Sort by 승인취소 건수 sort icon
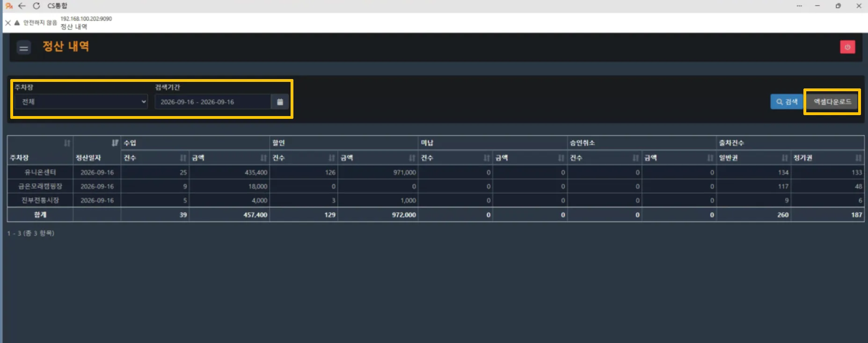The width and height of the screenshot is (868, 343). click(635, 158)
